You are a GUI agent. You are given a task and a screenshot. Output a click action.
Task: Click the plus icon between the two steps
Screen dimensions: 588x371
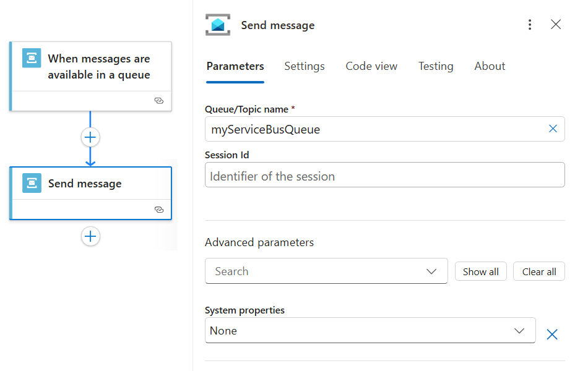tap(90, 137)
